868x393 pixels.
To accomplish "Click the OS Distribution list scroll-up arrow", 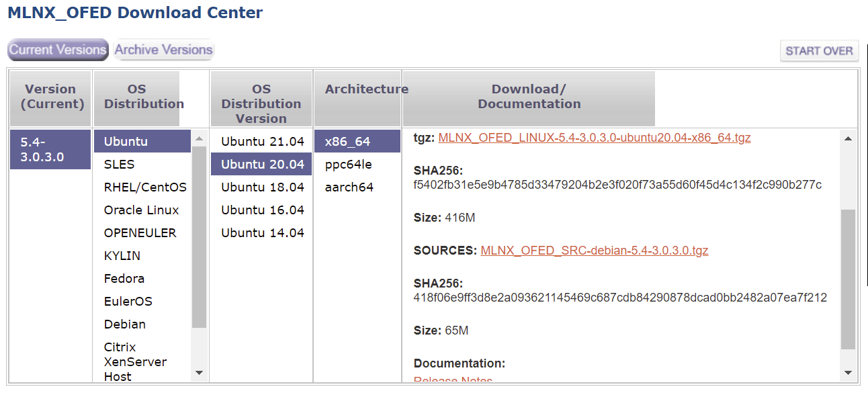I will click(199, 138).
